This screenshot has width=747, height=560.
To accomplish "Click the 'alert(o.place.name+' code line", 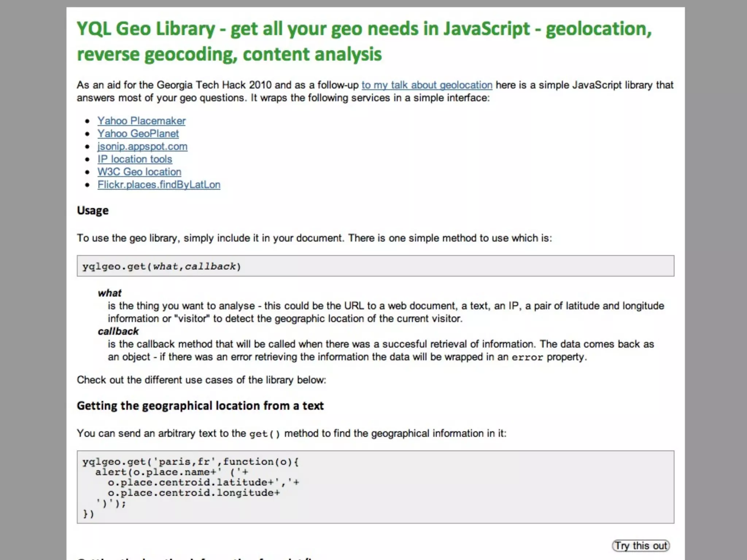I will coord(171,472).
